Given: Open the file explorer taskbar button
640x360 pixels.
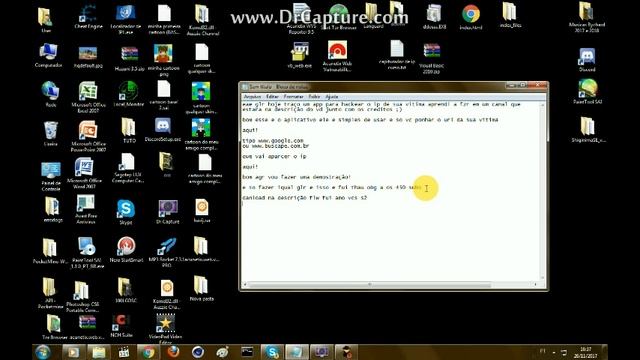Looking at the screenshot, I should [98, 352].
